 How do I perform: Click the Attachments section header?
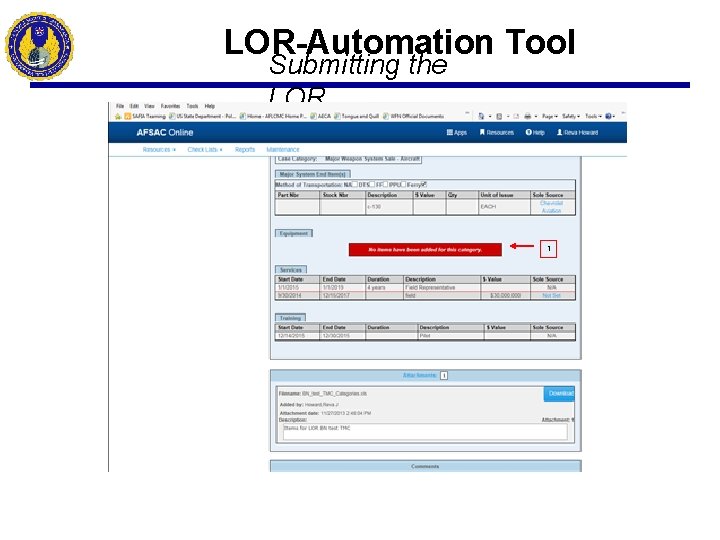[425, 376]
